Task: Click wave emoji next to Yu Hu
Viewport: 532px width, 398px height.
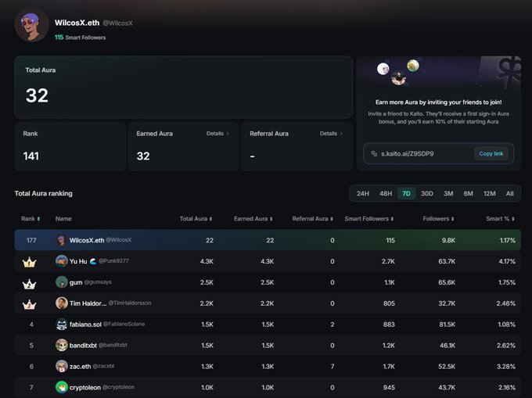Action: point(93,261)
